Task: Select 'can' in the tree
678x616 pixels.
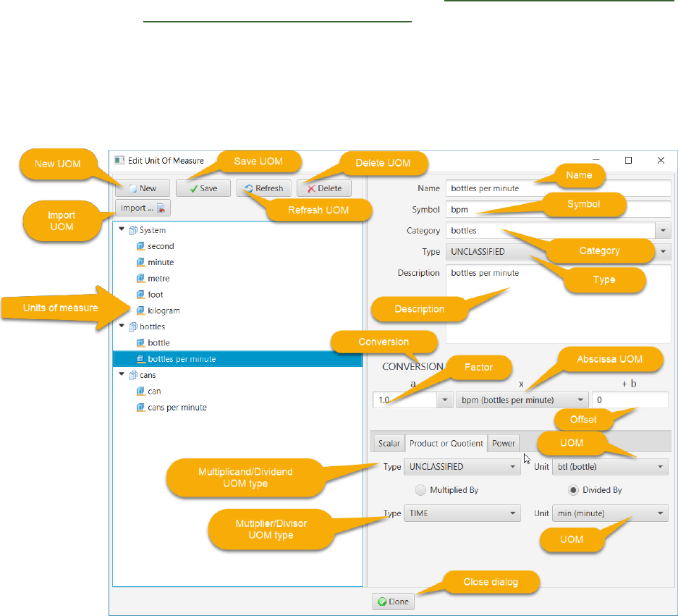Action: coord(154,392)
